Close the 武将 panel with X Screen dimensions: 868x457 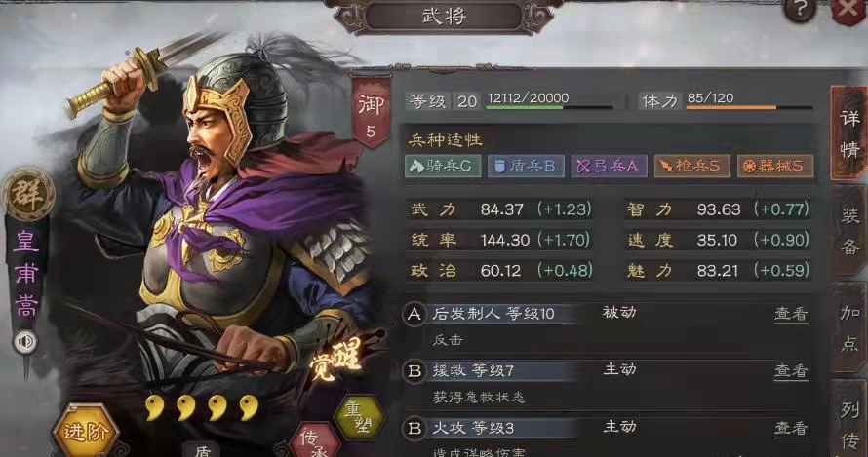tap(849, 10)
